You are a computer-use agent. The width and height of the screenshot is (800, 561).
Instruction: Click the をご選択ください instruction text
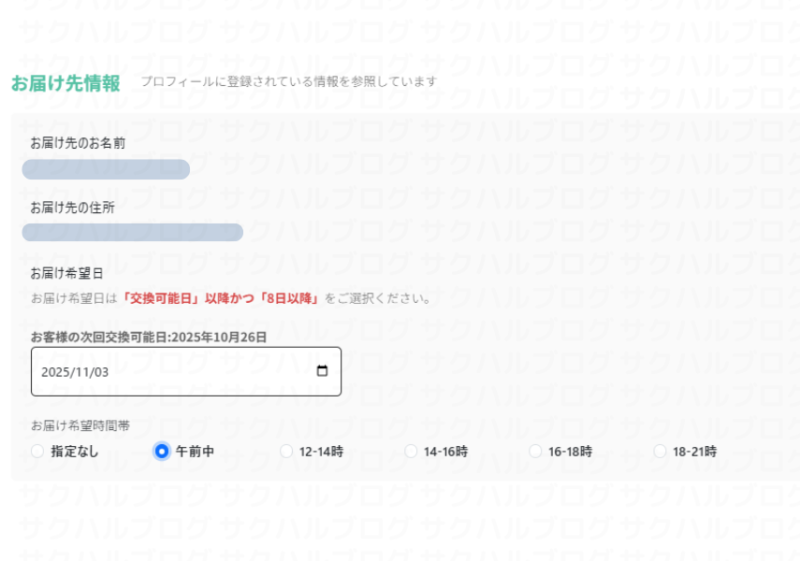pos(378,298)
